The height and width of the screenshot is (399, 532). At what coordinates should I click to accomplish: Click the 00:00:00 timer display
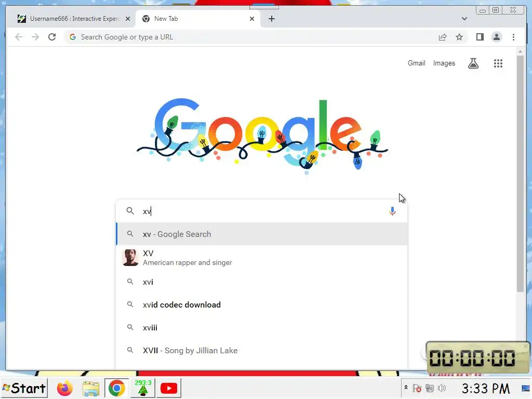(472, 358)
